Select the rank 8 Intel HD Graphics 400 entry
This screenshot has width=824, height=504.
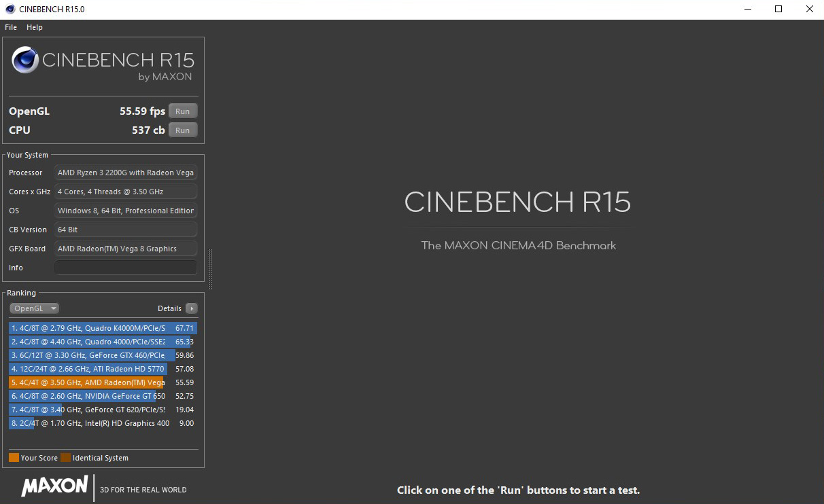pos(88,423)
